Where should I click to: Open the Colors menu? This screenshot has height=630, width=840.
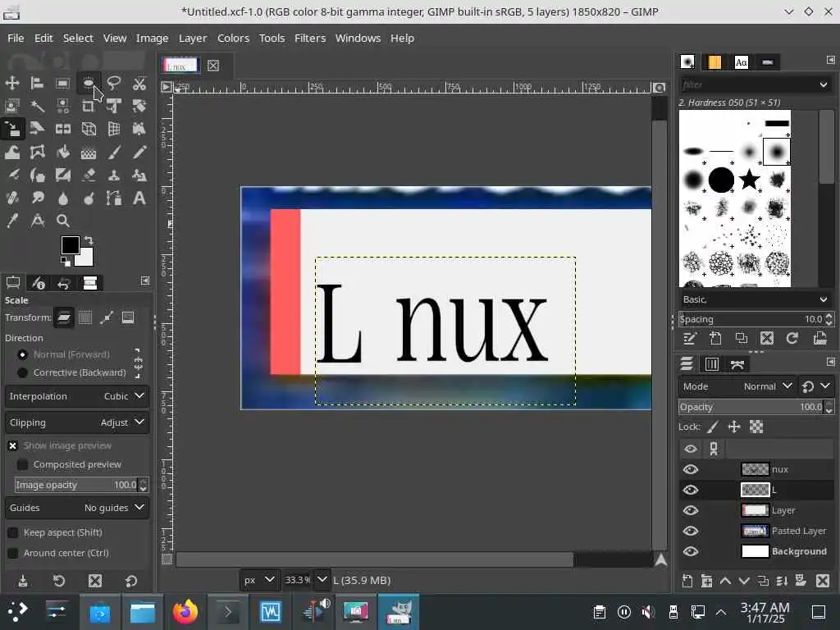233,38
